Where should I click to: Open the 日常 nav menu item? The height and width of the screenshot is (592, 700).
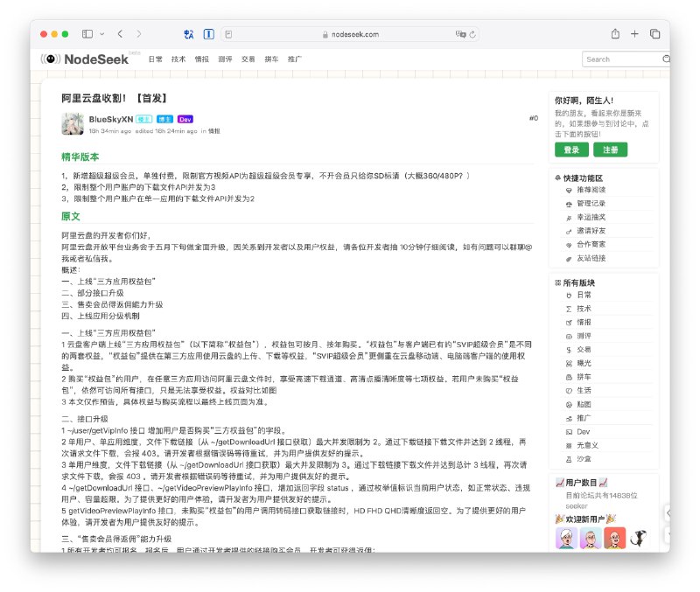156,59
